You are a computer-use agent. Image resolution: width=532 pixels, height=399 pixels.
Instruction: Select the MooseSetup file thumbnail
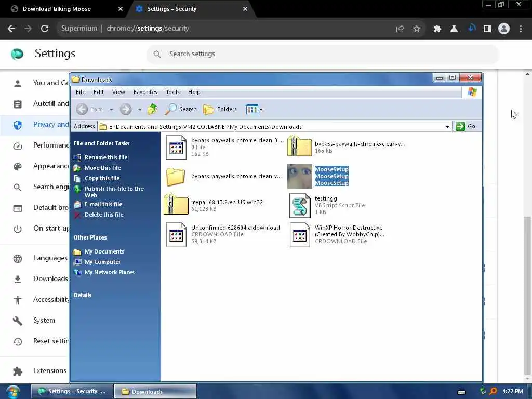click(300, 177)
